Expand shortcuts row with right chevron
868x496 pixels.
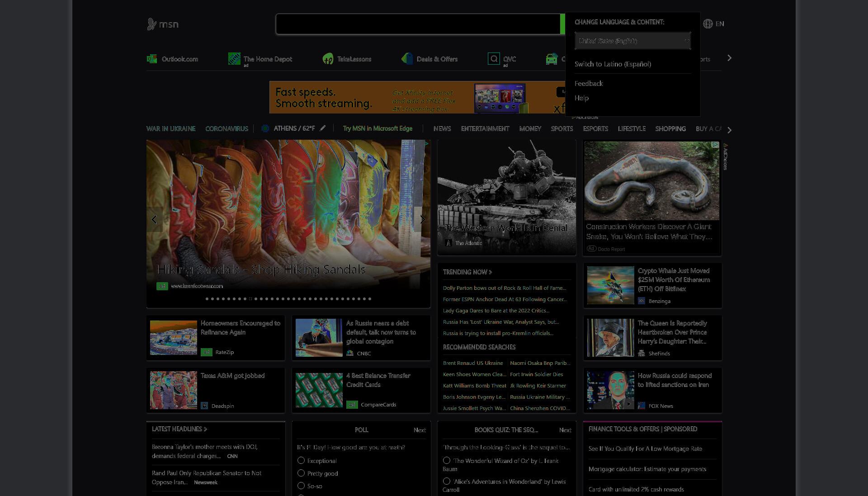[729, 58]
